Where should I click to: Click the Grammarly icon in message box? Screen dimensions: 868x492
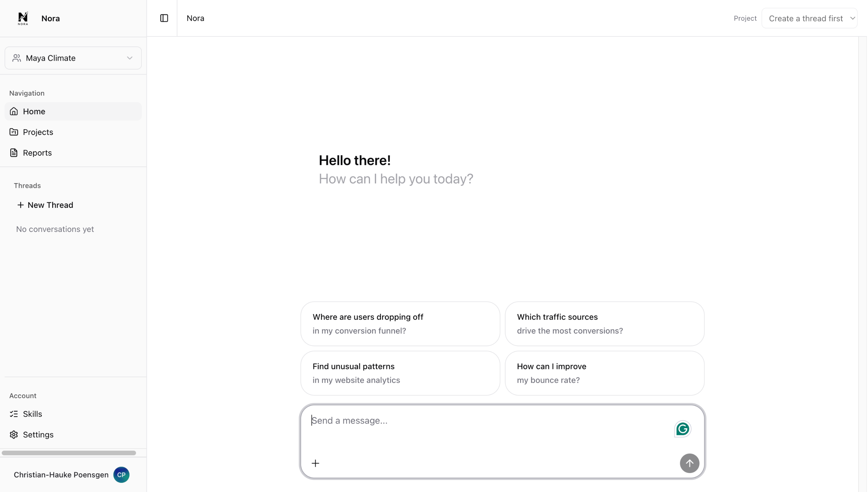(x=682, y=429)
